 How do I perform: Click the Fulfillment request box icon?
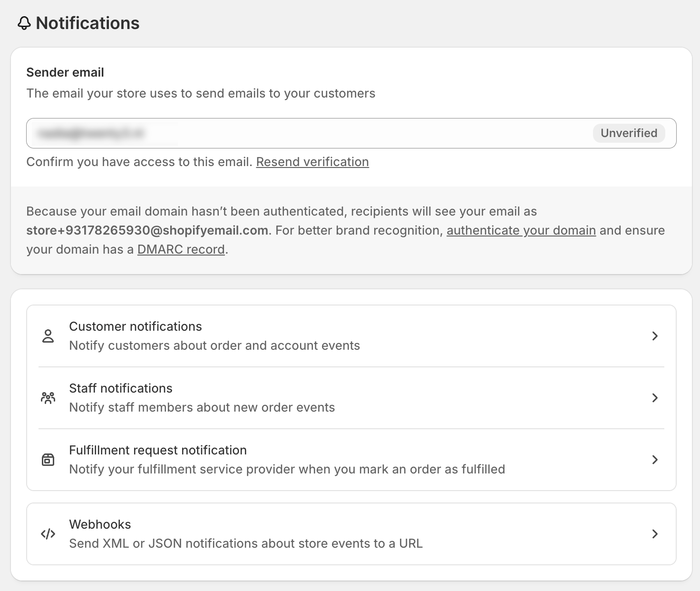(48, 460)
